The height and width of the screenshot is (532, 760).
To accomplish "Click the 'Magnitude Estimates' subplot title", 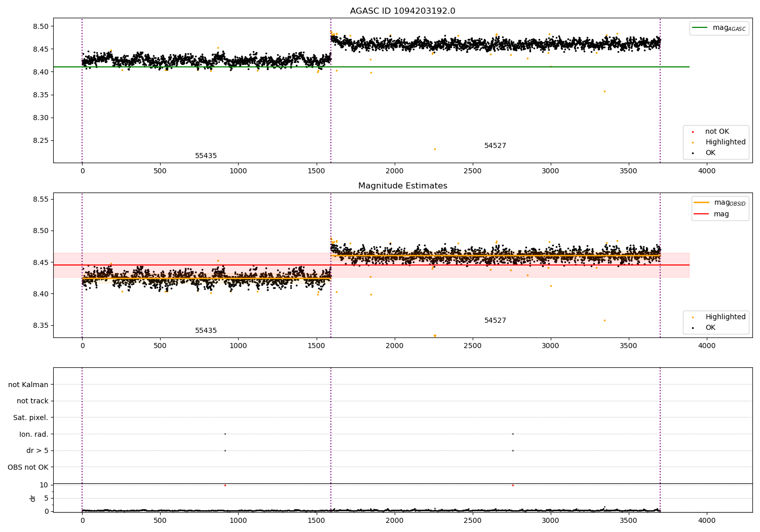I will pos(402,186).
